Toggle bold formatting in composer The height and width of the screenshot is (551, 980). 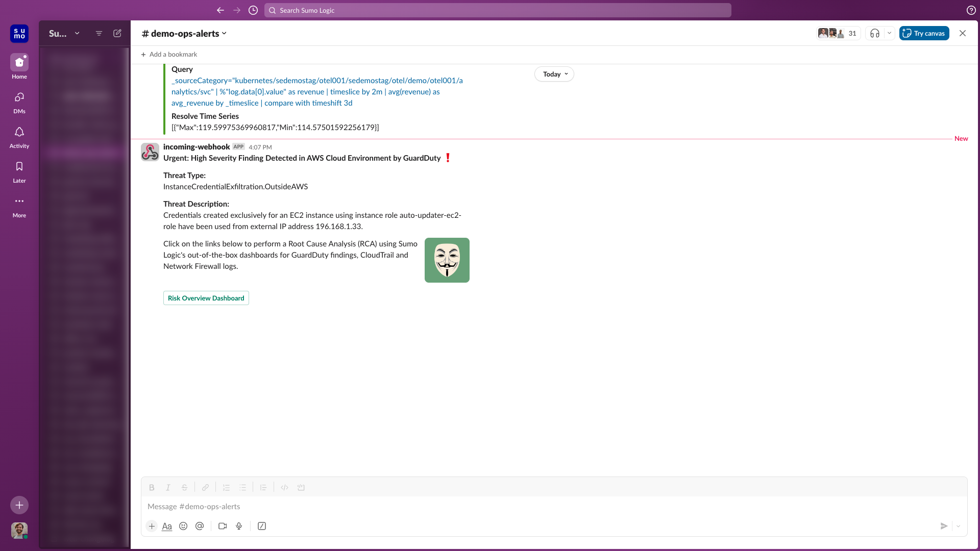[x=152, y=488]
